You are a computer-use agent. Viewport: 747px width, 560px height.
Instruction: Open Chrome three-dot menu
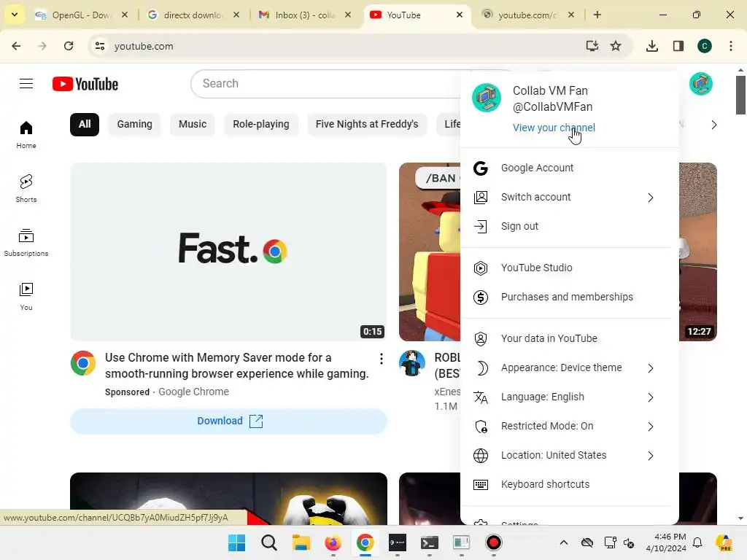point(730,46)
